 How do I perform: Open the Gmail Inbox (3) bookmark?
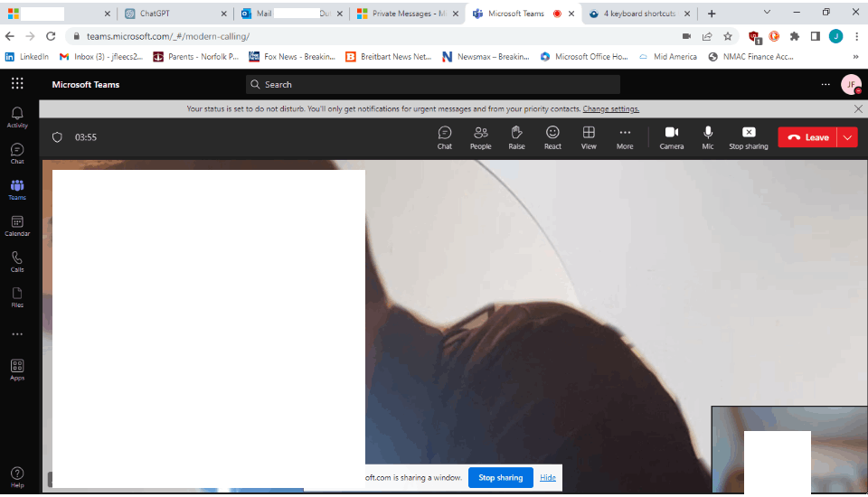(x=100, y=56)
